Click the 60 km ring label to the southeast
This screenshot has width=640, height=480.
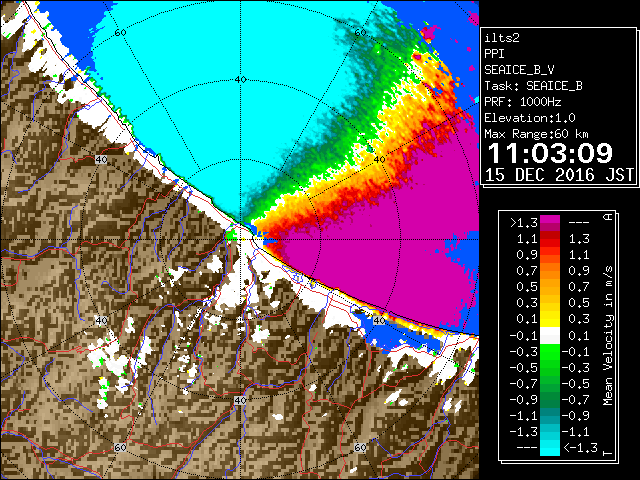tap(360, 448)
